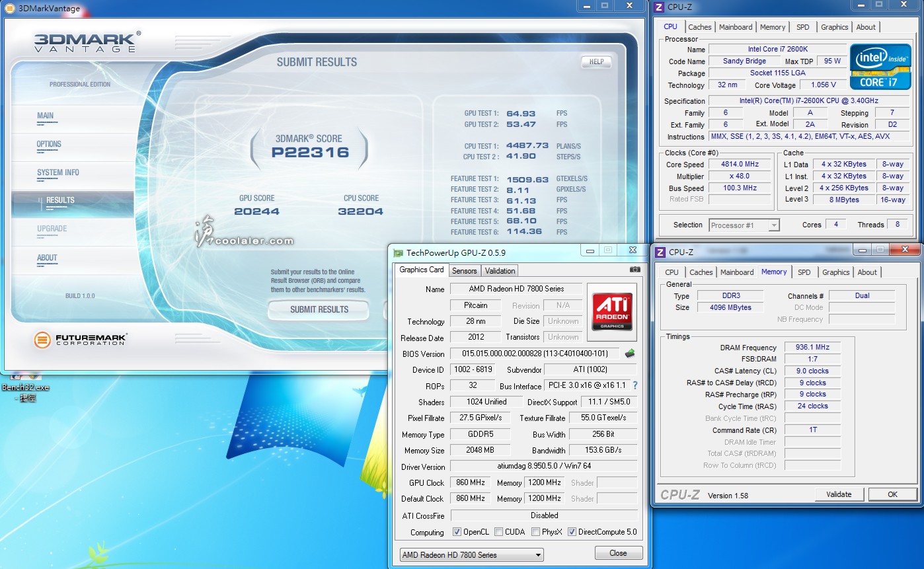Open the Caches tab in the CPU-Z processor window
This screenshot has height=569, width=924.
(700, 27)
